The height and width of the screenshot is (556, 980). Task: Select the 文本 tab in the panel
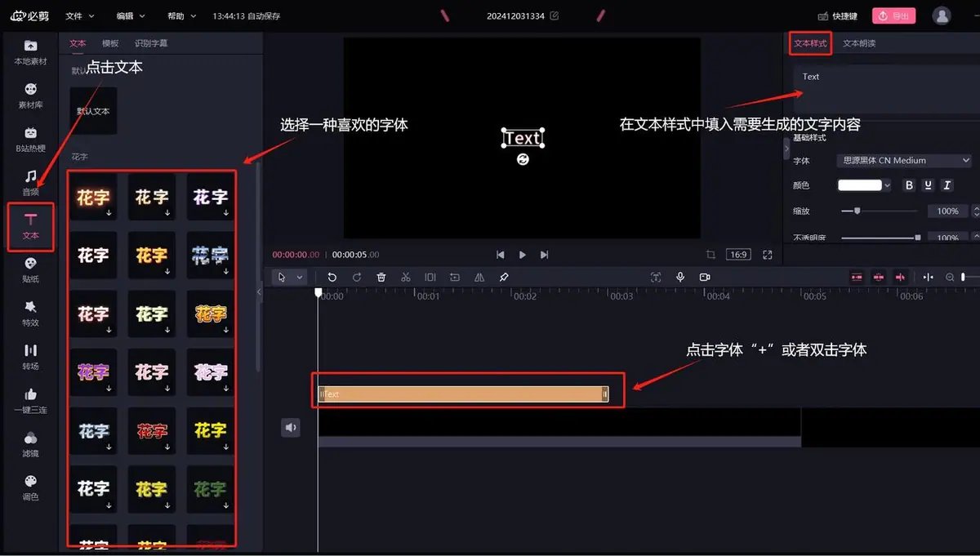tap(78, 43)
